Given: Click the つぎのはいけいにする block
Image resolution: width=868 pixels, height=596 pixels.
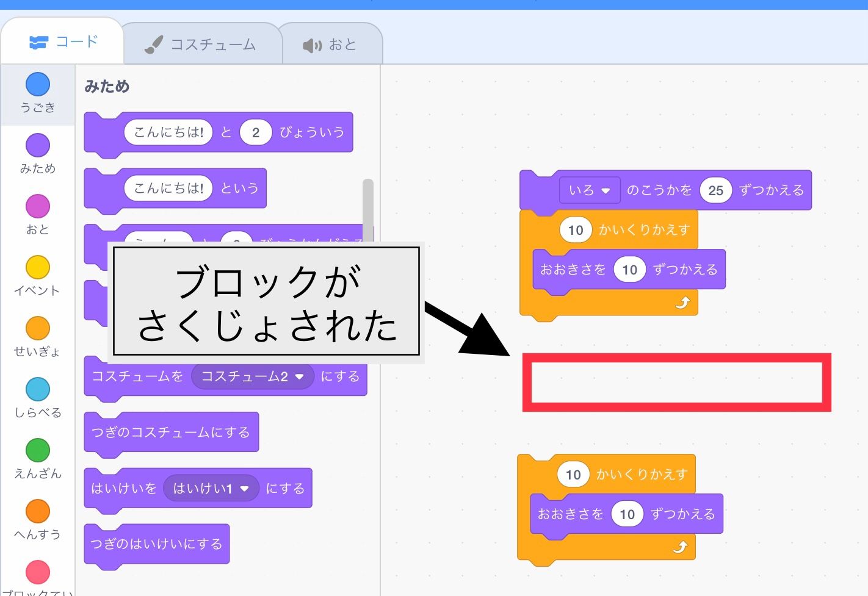Looking at the screenshot, I should [156, 544].
